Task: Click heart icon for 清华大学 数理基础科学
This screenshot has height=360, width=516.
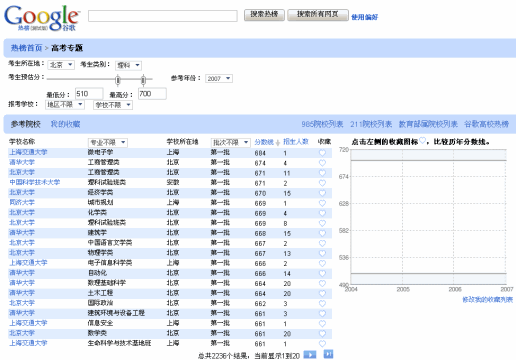Action: click(x=322, y=283)
